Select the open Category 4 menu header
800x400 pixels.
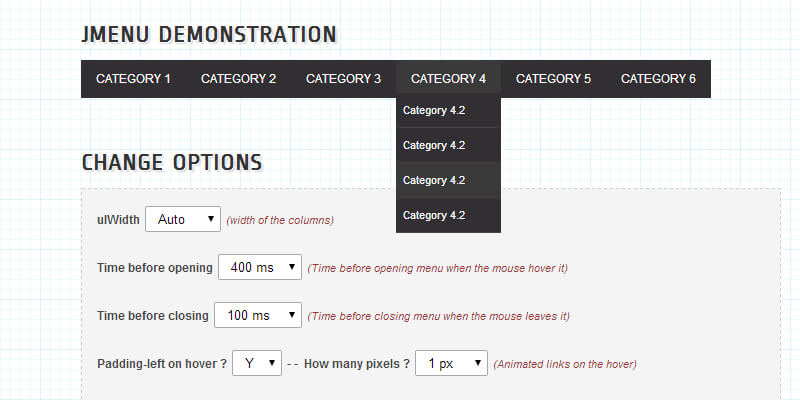pos(448,79)
